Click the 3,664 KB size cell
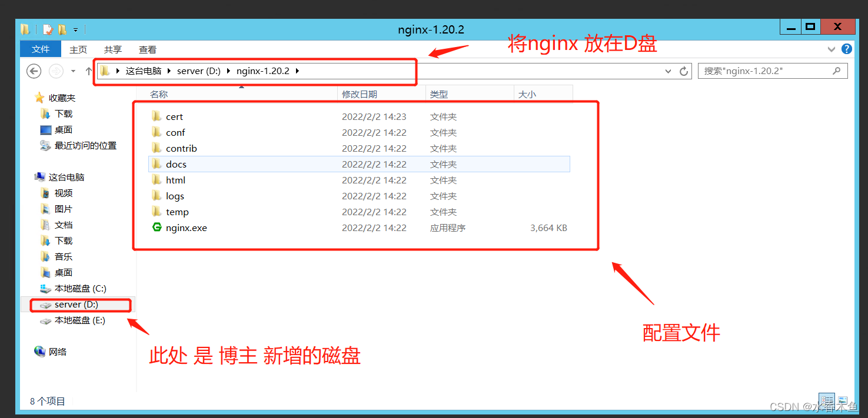This screenshot has height=418, width=868. [548, 228]
